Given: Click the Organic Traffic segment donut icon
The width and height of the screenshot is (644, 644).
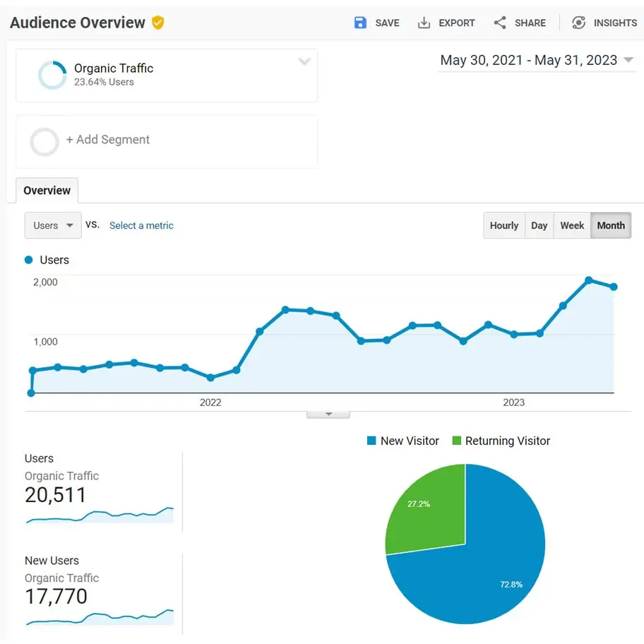Looking at the screenshot, I should point(53,76).
